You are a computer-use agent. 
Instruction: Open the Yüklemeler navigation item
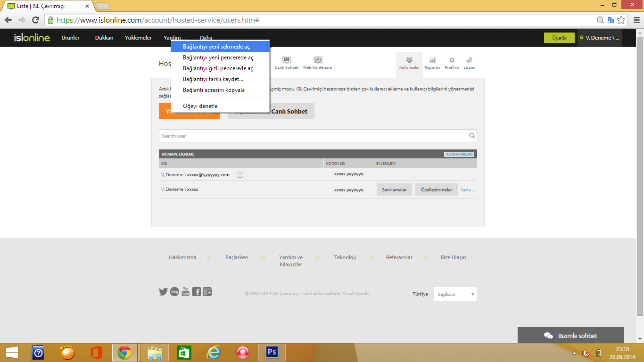(x=138, y=38)
